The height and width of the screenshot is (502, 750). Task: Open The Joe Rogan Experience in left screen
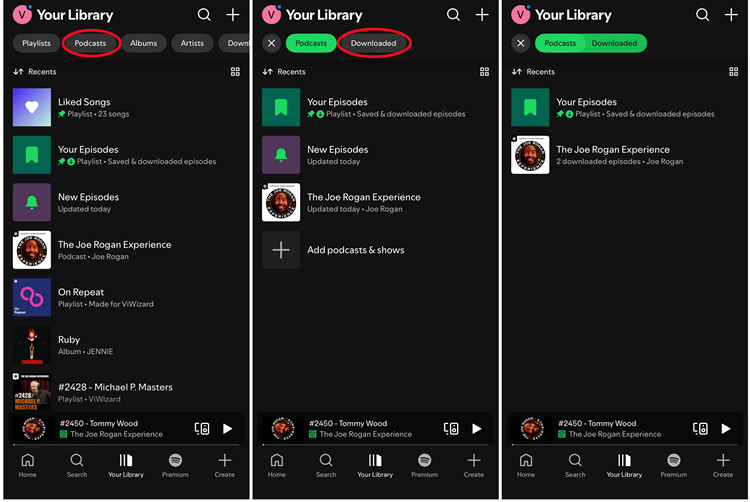pyautogui.click(x=126, y=250)
